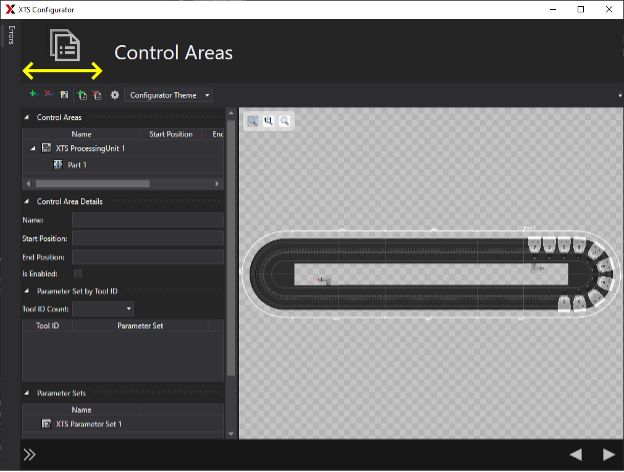Click the Tool ID column header

(x=48, y=326)
